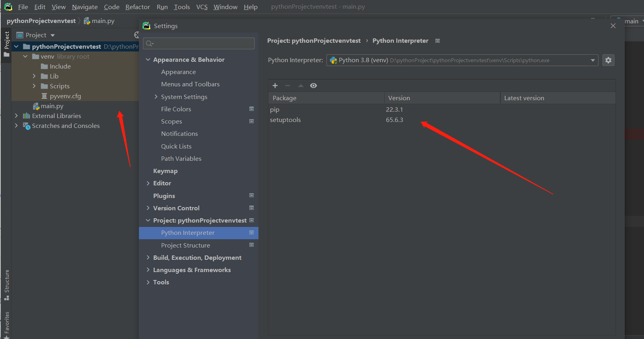Expand System Settings node
The image size is (644, 339).
[156, 97]
